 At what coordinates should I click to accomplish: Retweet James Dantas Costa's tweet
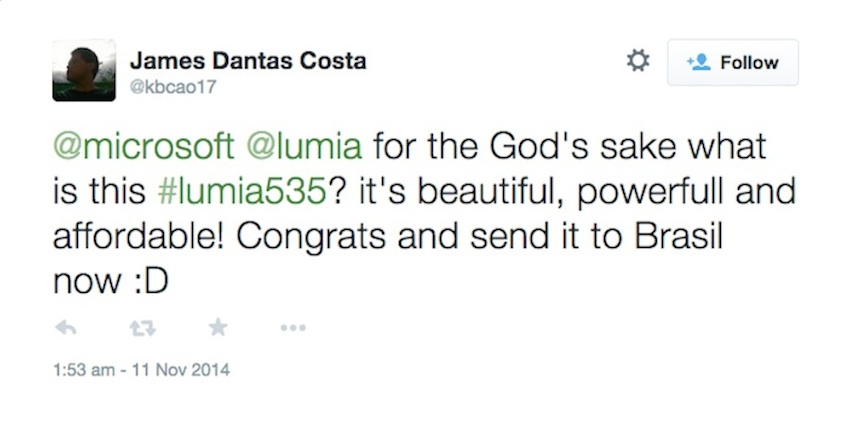tap(139, 327)
